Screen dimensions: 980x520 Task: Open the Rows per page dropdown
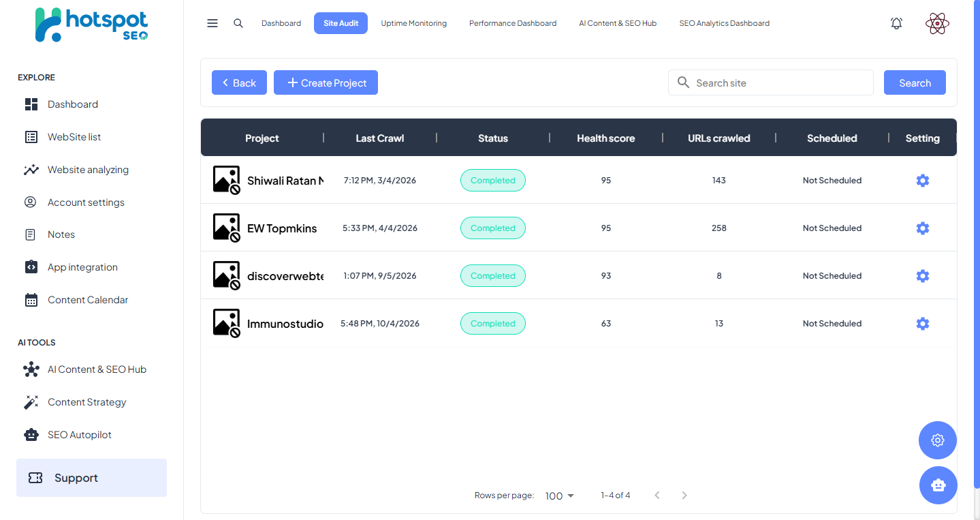[560, 495]
